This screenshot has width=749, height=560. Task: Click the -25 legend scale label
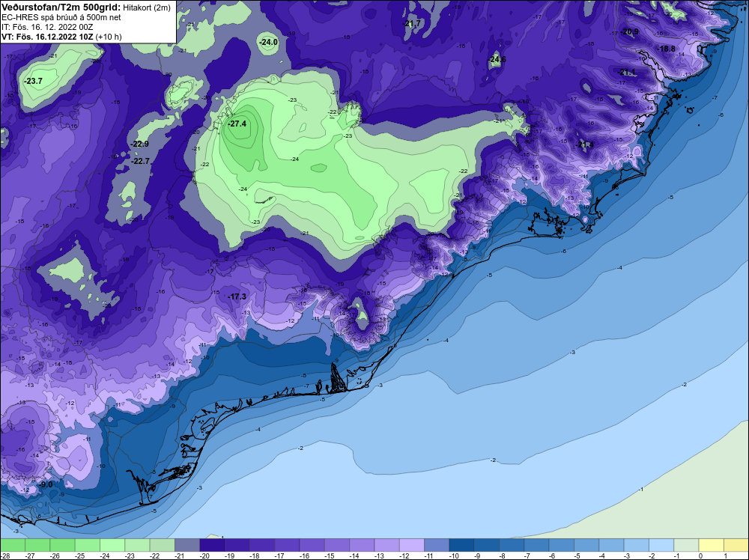pyautogui.click(x=80, y=556)
